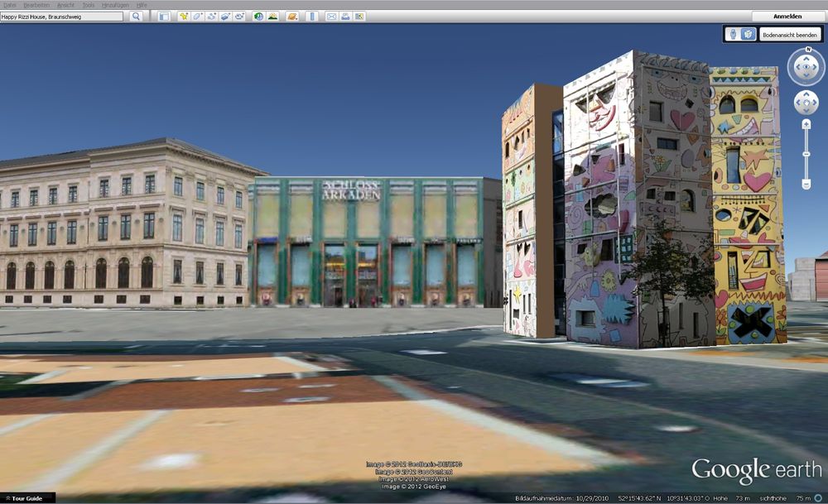The height and width of the screenshot is (504, 828).
Task: Open the Datei menu
Action: (10, 5)
